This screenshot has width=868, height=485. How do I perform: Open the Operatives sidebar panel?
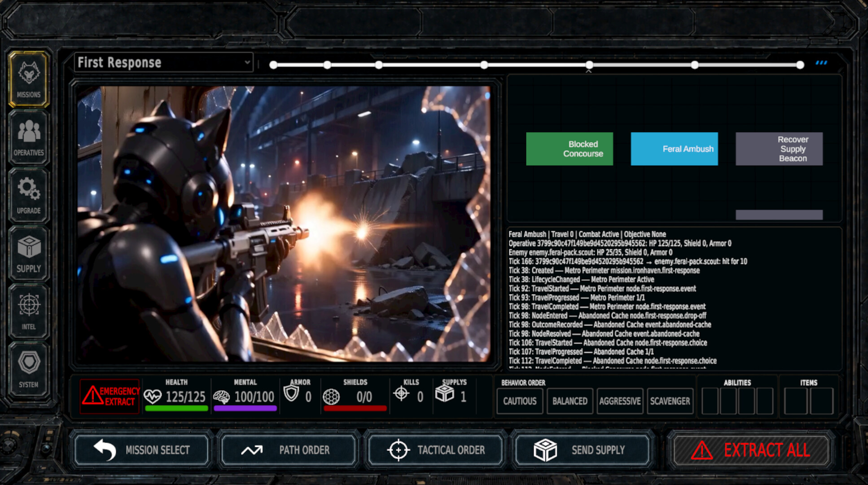coord(29,137)
